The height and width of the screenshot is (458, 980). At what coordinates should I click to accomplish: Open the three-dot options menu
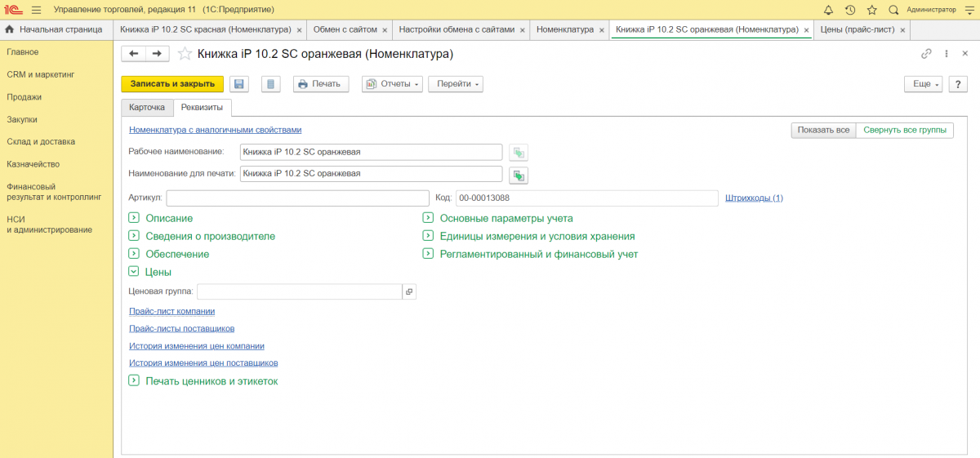[947, 54]
